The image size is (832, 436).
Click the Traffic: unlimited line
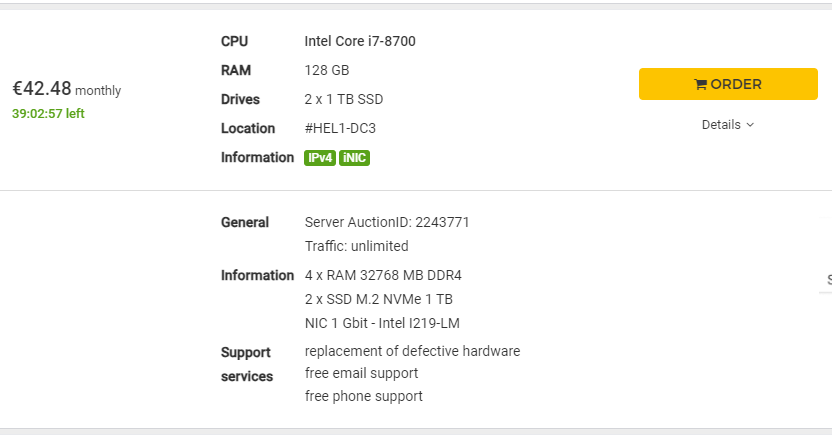(x=357, y=246)
